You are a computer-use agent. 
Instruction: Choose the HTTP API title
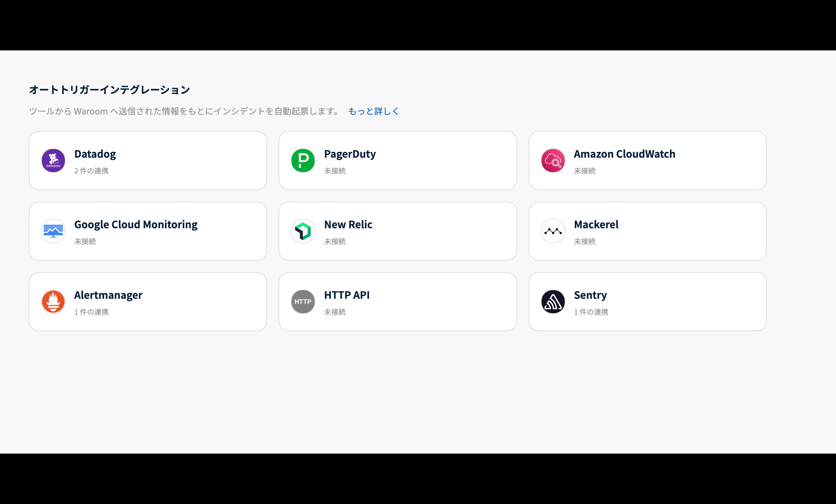[x=347, y=295]
